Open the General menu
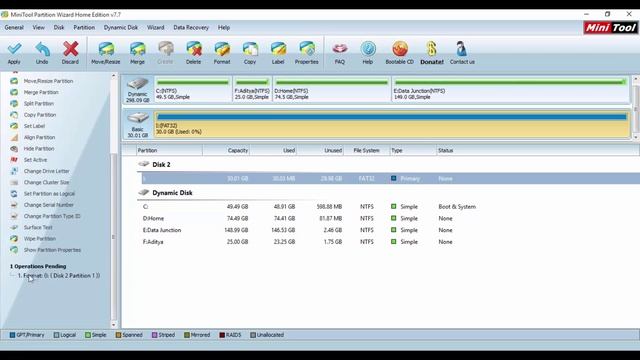 (14, 27)
